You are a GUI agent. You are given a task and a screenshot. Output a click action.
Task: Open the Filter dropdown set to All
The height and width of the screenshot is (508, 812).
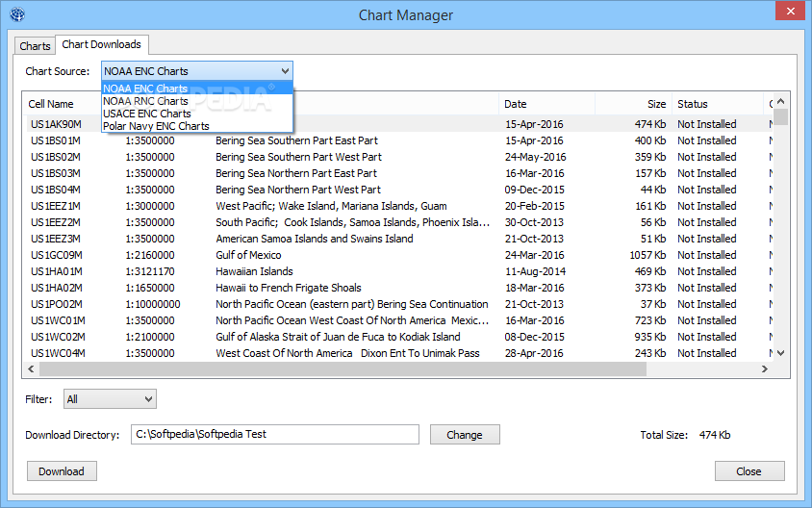pyautogui.click(x=110, y=399)
